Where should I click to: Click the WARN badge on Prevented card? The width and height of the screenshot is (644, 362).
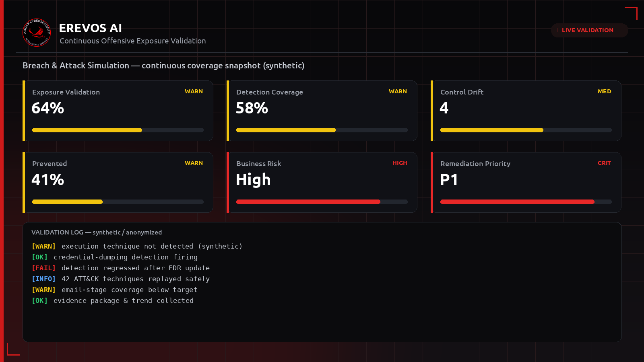[194, 163]
